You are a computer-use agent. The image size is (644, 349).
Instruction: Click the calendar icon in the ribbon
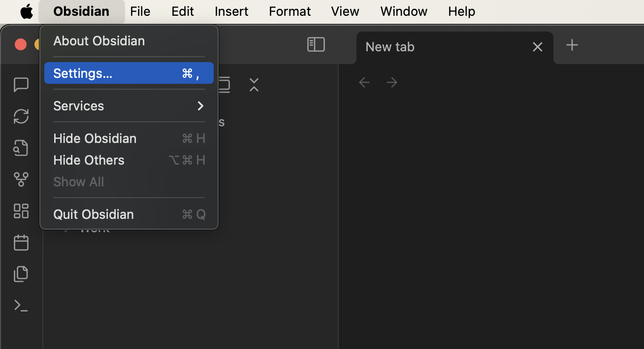click(x=21, y=243)
